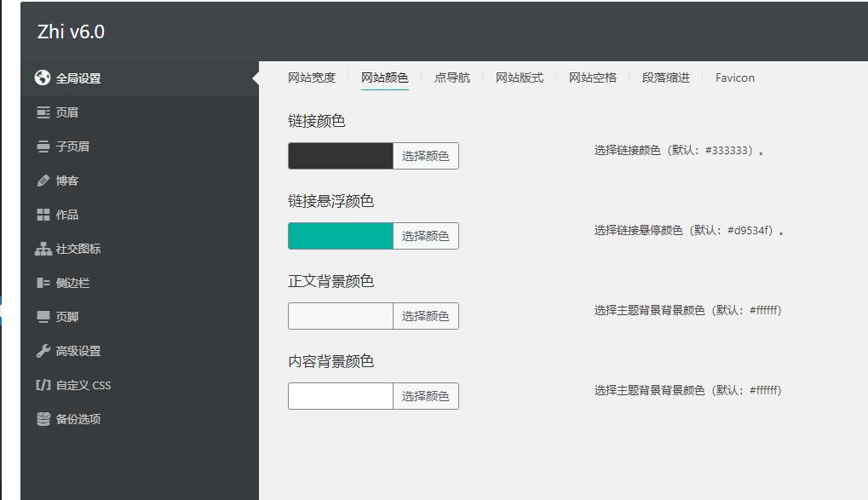Switch to the Favicon tab
Screen dimensions: 868x500
(x=734, y=78)
